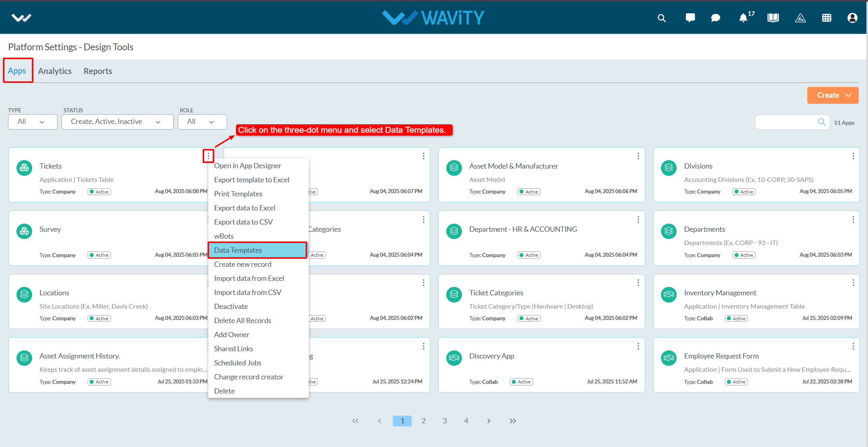This screenshot has width=868, height=447.
Task: Open three-dot menu on Tickets card
Action: (x=208, y=156)
